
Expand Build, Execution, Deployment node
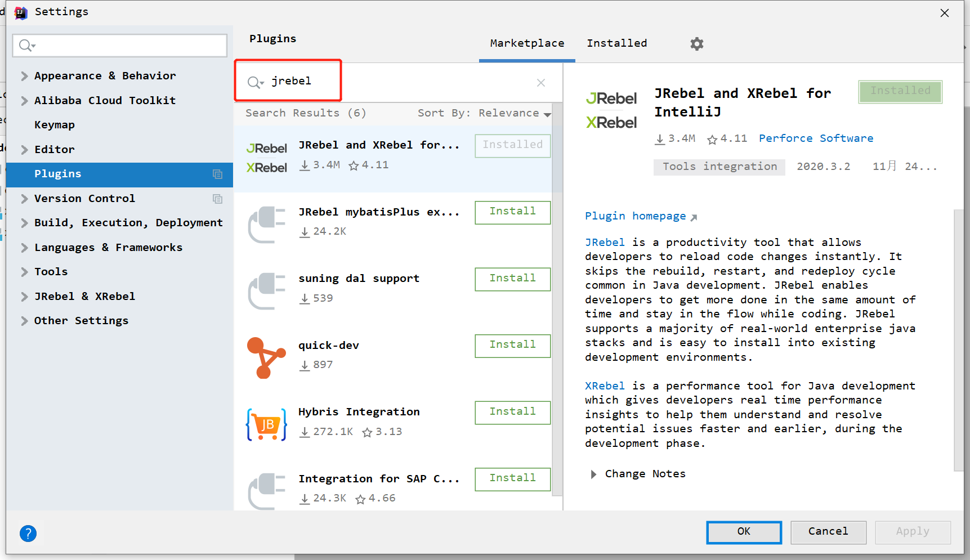pyautogui.click(x=24, y=223)
